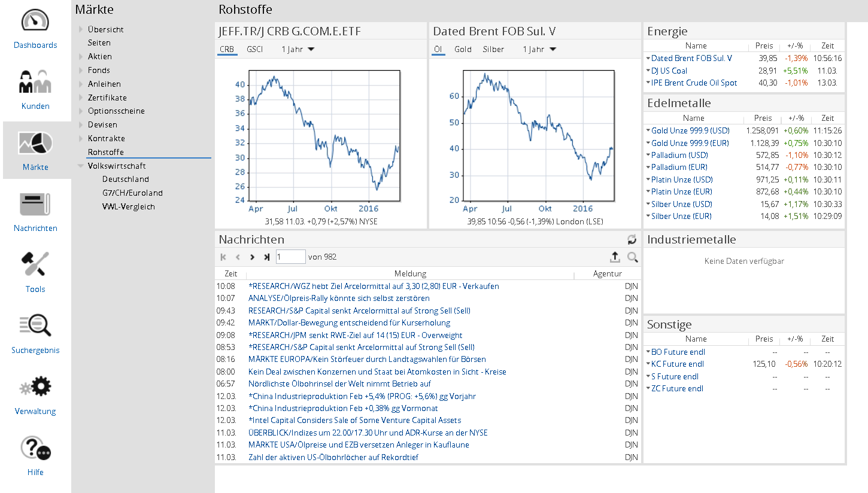Open the Verwaltung gear icon

coord(35,387)
